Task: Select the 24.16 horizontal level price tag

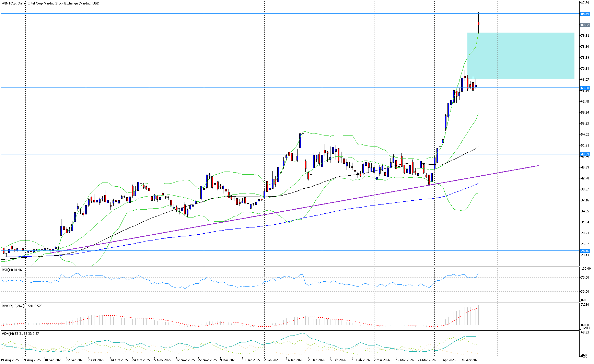Action: coord(585,251)
